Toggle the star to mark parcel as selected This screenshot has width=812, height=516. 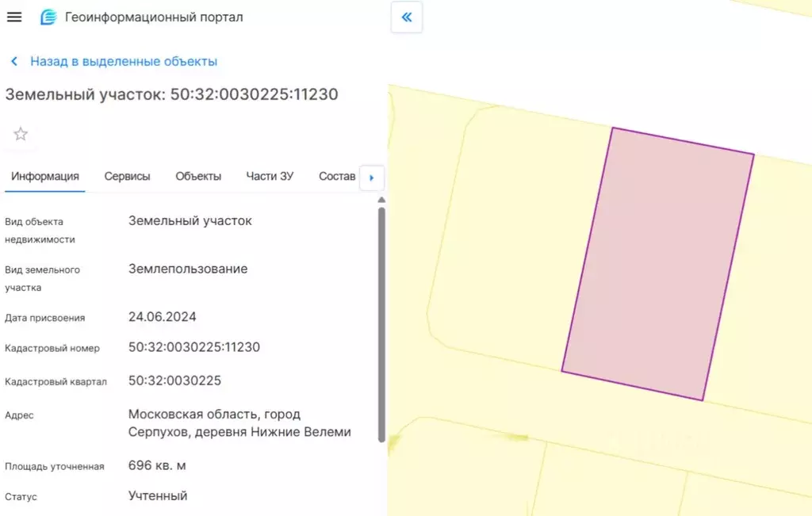(x=20, y=133)
